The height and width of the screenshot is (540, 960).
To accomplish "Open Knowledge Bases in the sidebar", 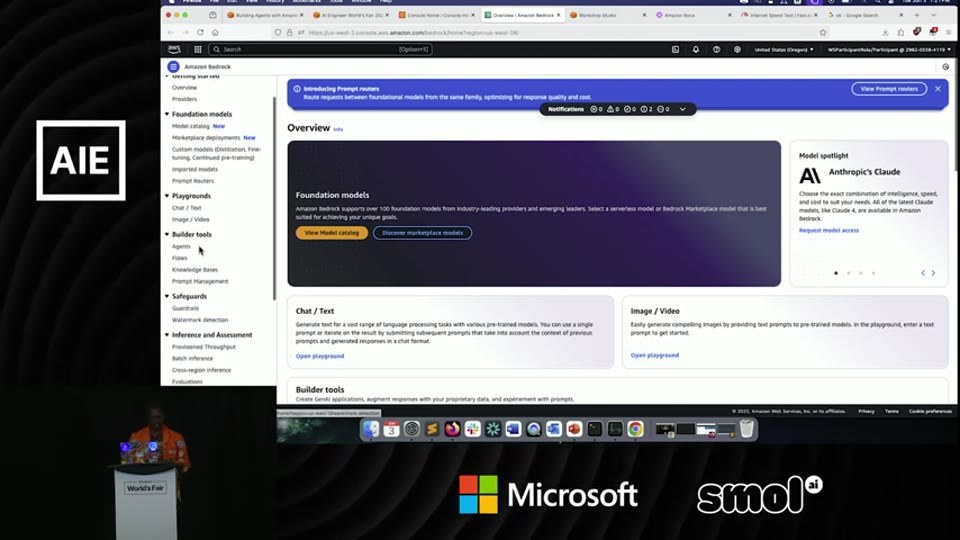I will pos(195,269).
